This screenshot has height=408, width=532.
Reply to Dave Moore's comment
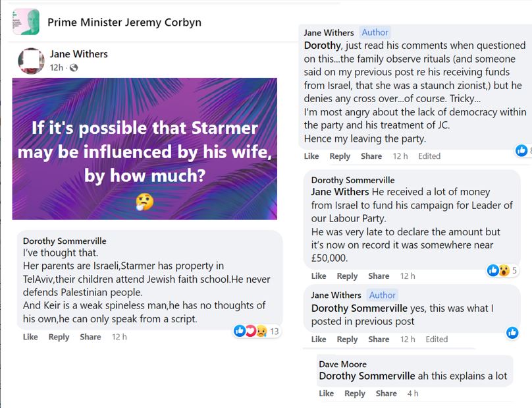tap(354, 393)
